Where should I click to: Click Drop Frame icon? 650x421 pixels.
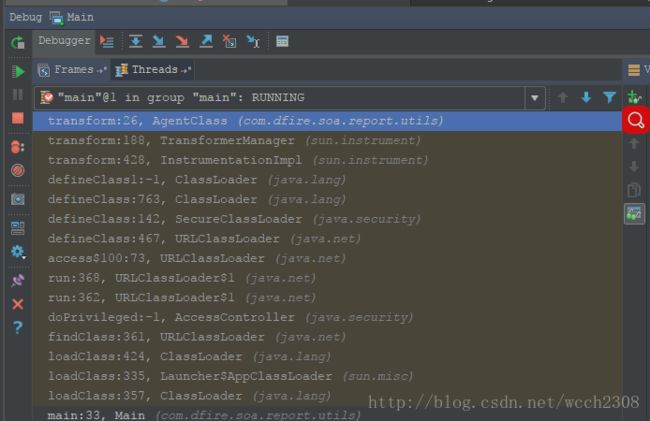click(x=229, y=41)
